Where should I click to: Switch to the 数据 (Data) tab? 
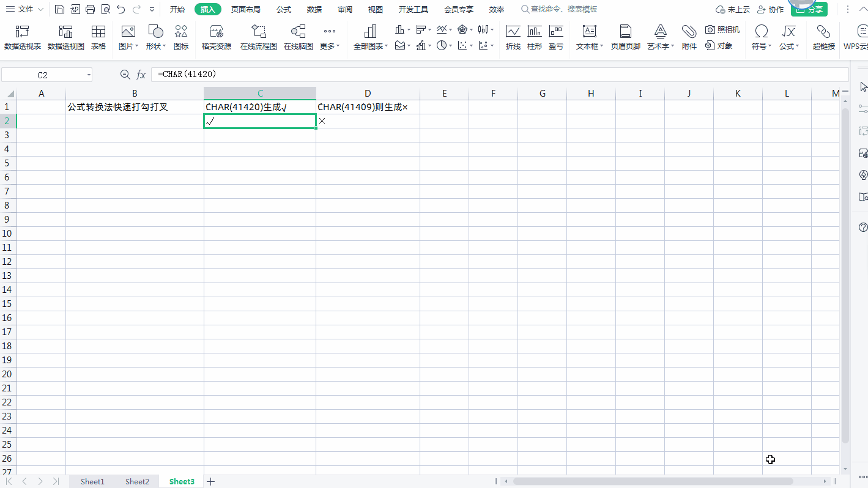(314, 9)
